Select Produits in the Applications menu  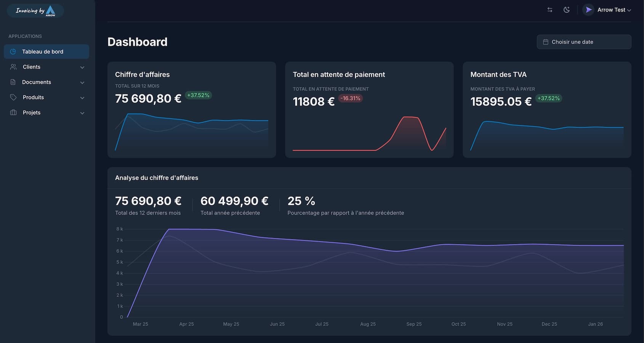(33, 97)
